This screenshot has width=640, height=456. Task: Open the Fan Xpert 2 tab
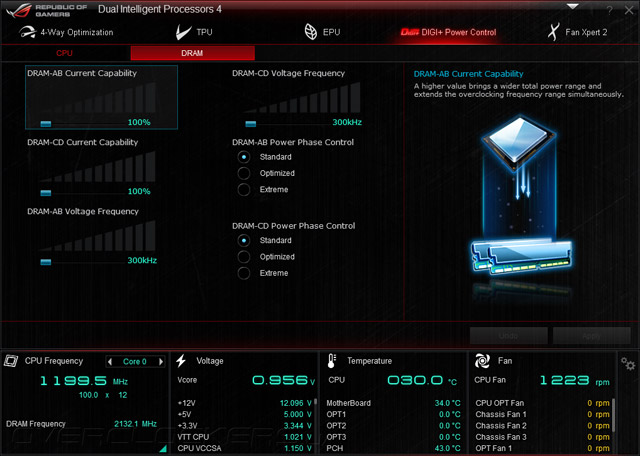coord(578,32)
